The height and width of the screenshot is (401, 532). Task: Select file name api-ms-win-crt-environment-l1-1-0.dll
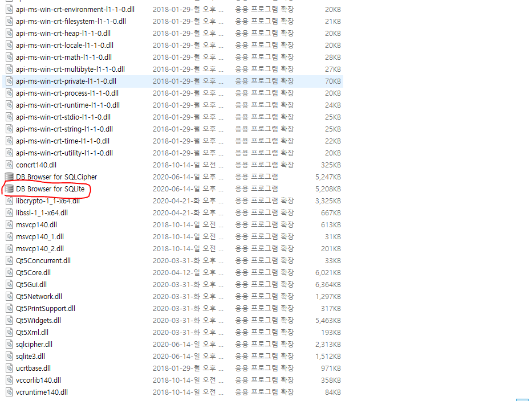(75, 10)
